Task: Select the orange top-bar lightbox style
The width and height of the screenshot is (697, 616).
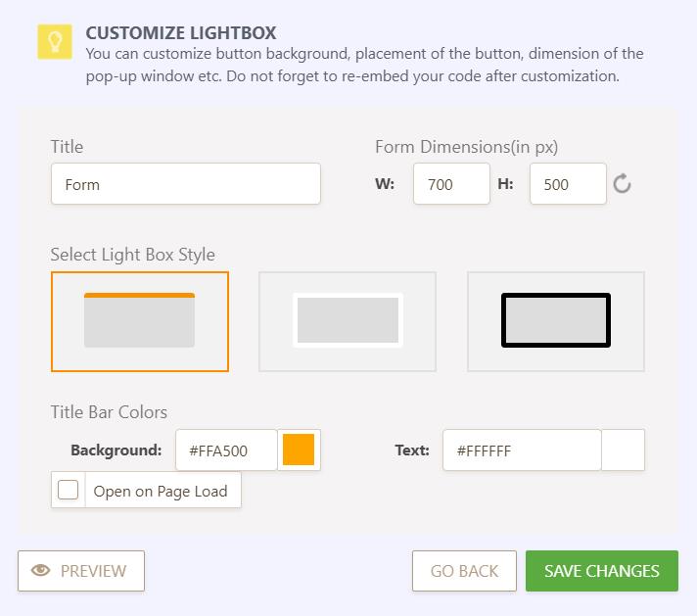Action: pyautogui.click(x=139, y=321)
